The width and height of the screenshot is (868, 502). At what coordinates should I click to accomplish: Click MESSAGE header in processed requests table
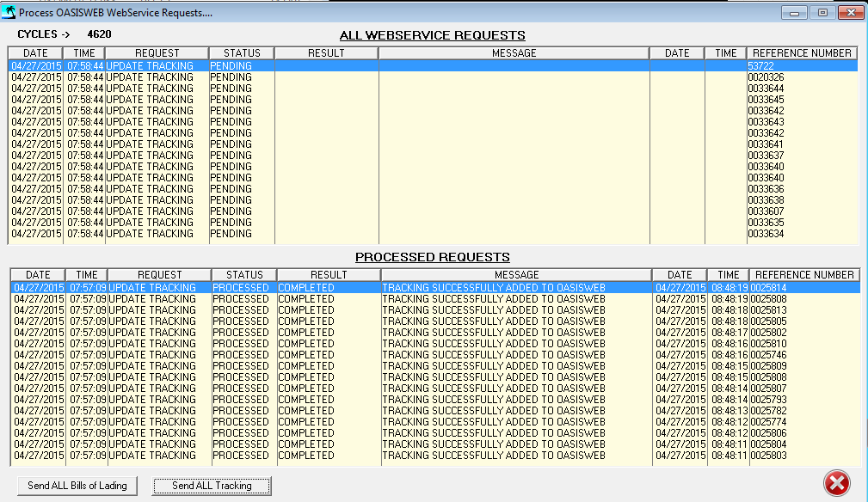[516, 275]
